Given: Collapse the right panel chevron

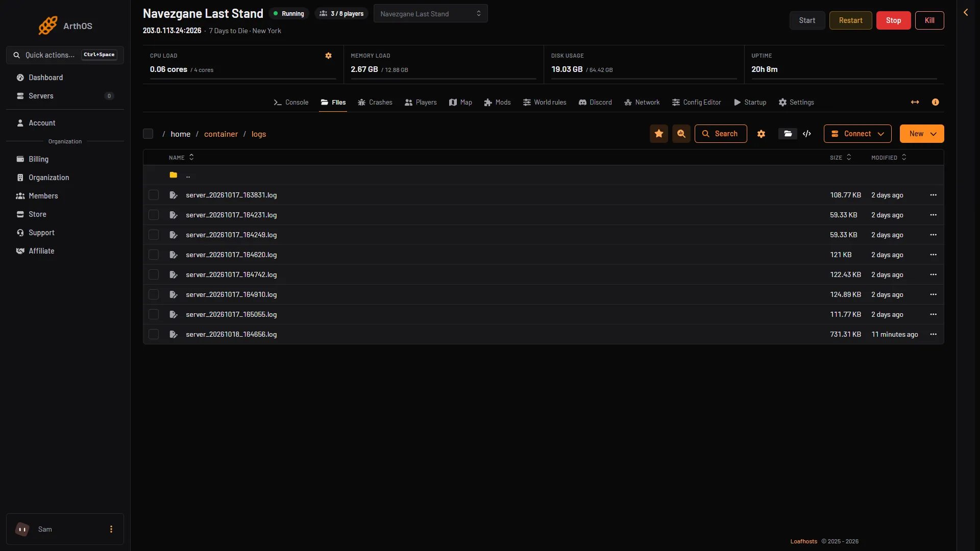Looking at the screenshot, I should click(966, 12).
